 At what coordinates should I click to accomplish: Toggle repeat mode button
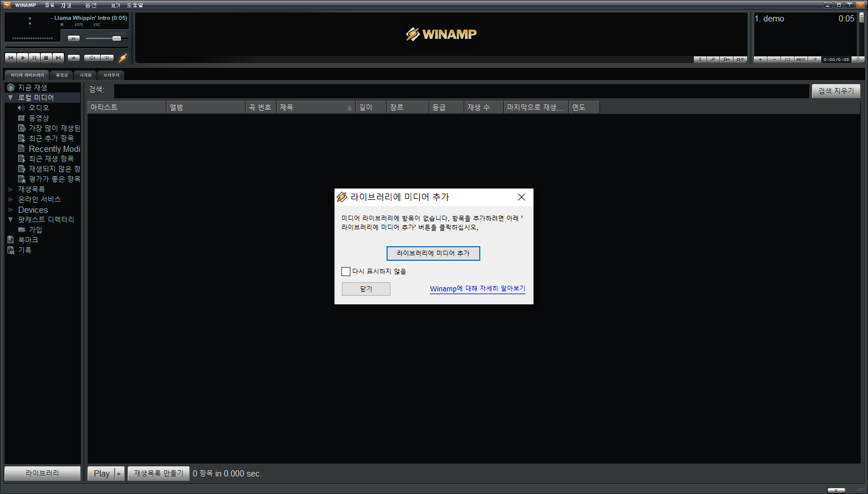coord(107,58)
